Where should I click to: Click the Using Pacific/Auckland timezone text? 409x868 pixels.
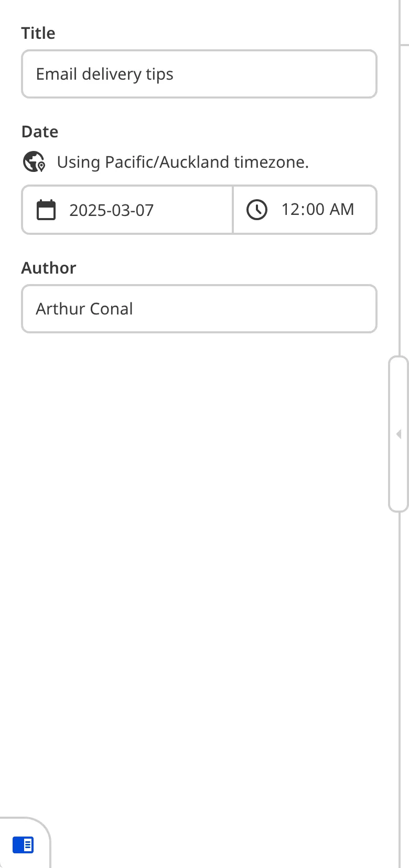(x=182, y=162)
